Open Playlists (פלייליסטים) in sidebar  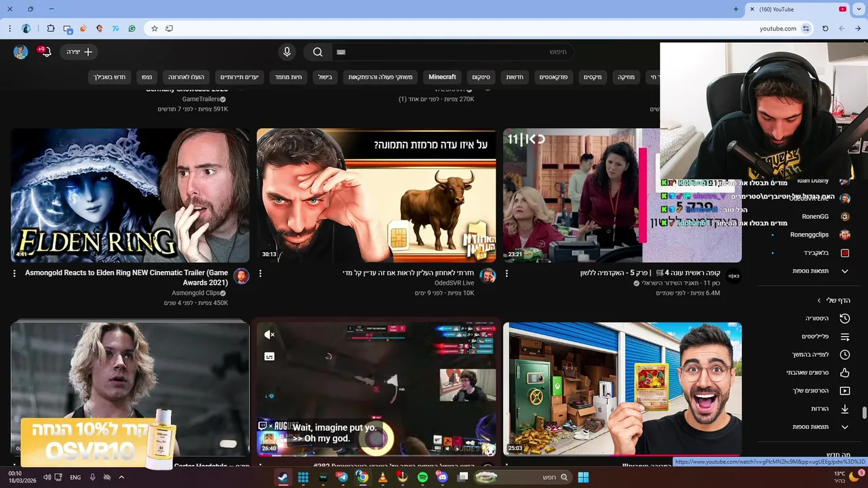coord(827,337)
